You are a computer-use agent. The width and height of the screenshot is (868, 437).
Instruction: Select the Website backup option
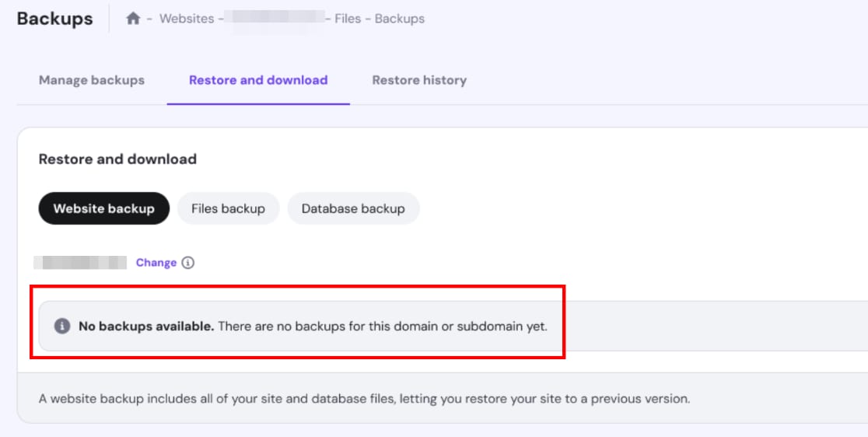tap(104, 208)
